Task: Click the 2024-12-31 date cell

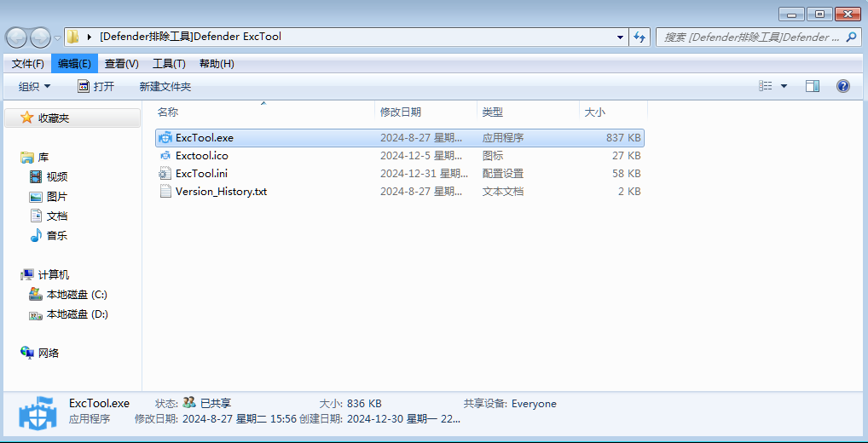Action: click(x=424, y=174)
